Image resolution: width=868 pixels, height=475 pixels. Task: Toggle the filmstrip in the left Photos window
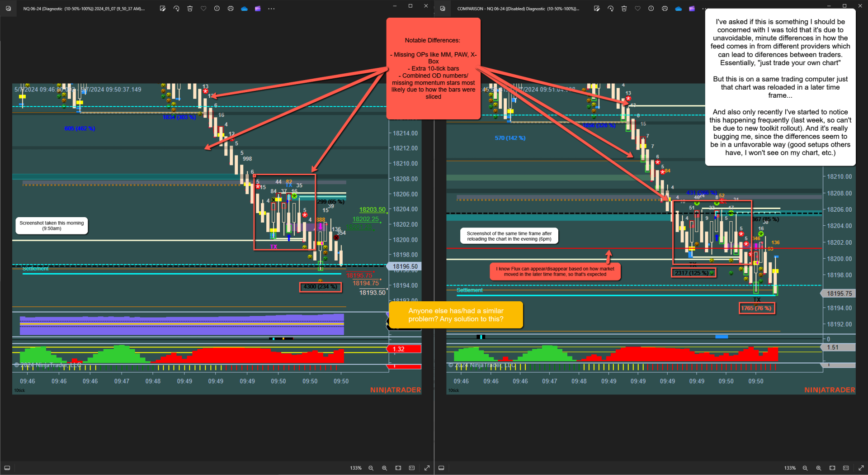click(x=7, y=468)
